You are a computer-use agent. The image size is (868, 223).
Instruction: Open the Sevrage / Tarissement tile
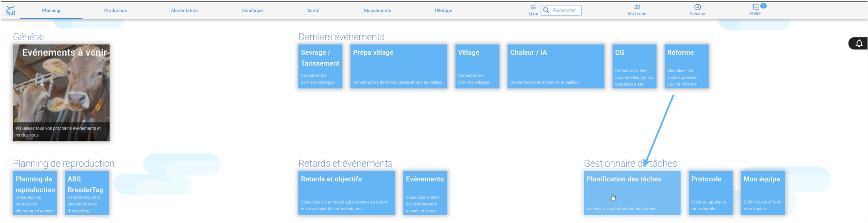tap(320, 66)
